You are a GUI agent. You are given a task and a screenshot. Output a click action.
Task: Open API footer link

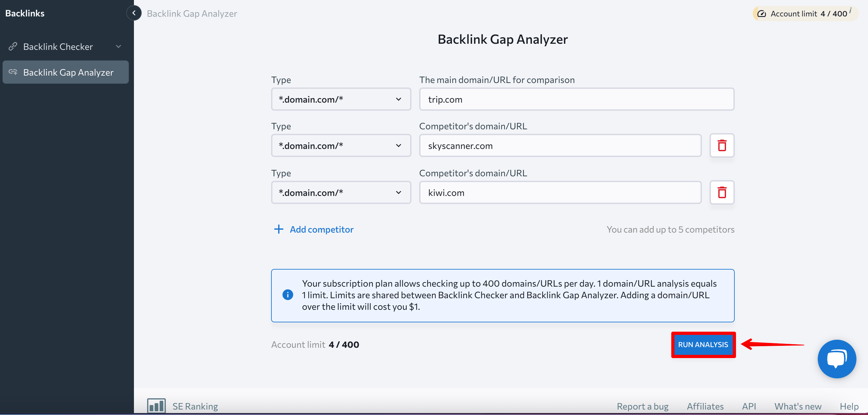point(749,406)
